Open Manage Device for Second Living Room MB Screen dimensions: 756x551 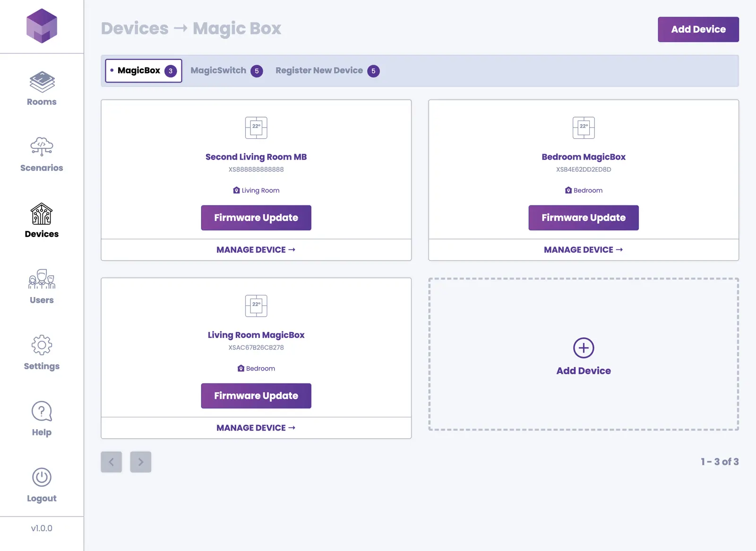click(x=256, y=250)
